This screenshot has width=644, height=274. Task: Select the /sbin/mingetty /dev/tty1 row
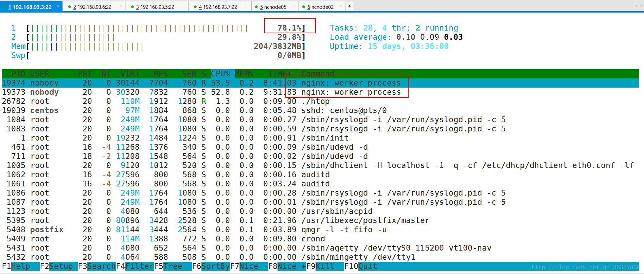(320, 257)
